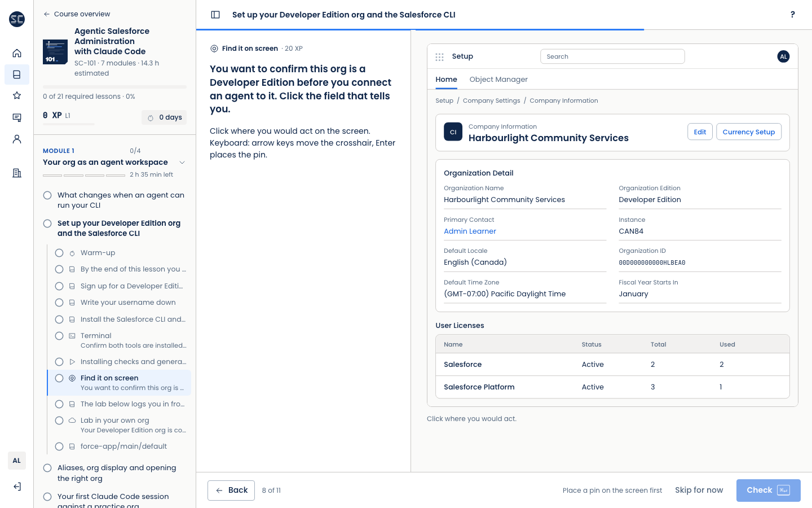The image size is (812, 508).
Task: Open Currency Setup
Action: click(x=749, y=132)
